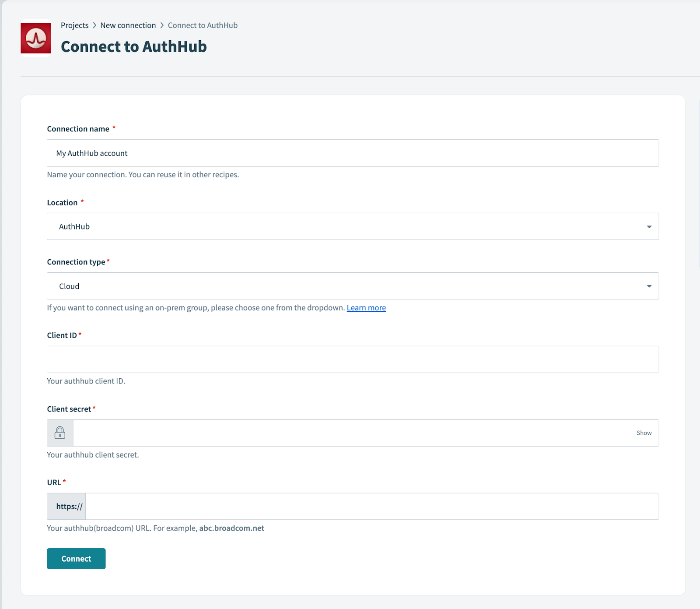Open the Learn more link about on-prem groups

point(366,308)
